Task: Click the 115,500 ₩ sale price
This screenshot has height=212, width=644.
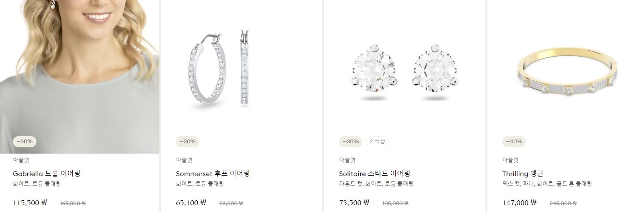Action: tap(30, 203)
